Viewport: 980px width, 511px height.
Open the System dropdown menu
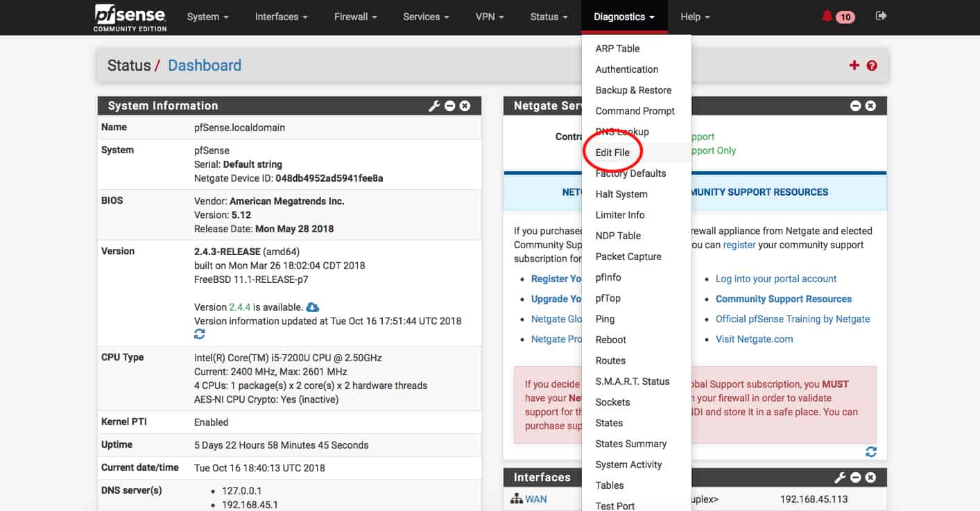coord(208,17)
